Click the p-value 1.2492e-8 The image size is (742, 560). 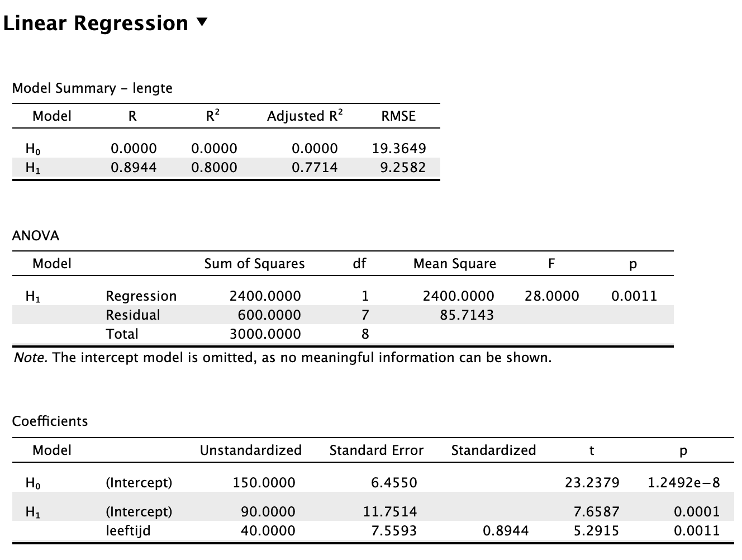pos(683,482)
